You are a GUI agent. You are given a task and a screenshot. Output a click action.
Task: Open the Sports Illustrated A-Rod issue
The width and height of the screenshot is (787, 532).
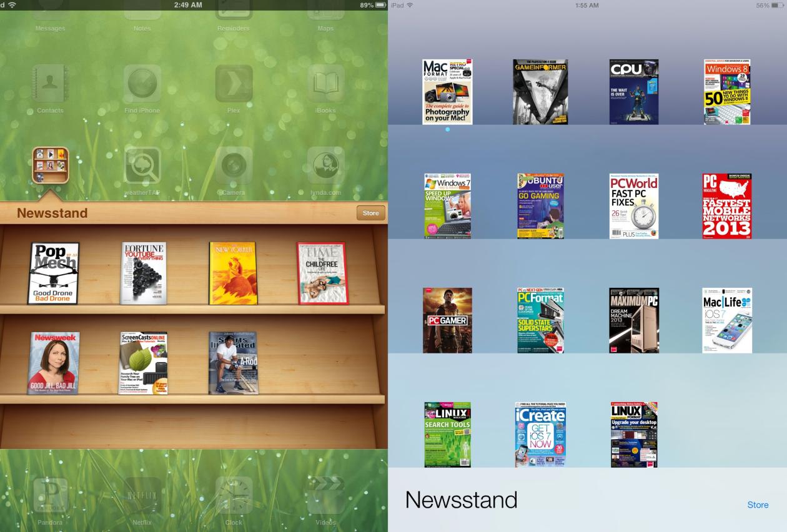[x=234, y=363]
